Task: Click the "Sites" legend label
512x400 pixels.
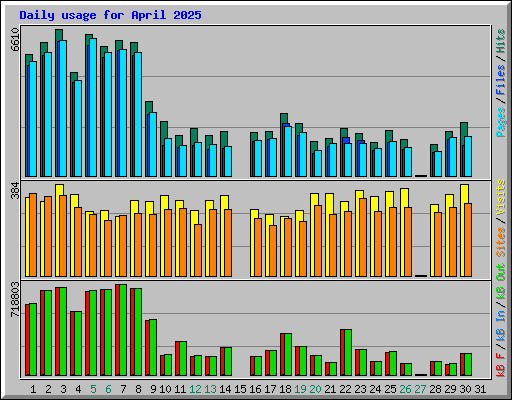Action: coord(501,242)
